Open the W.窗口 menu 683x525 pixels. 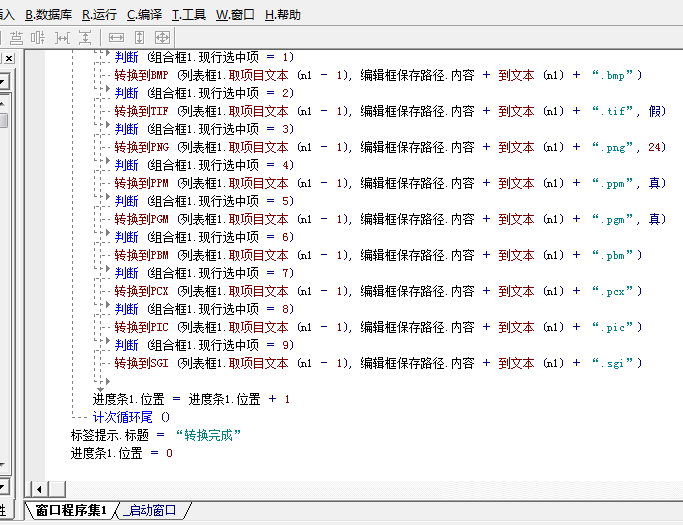(x=236, y=15)
